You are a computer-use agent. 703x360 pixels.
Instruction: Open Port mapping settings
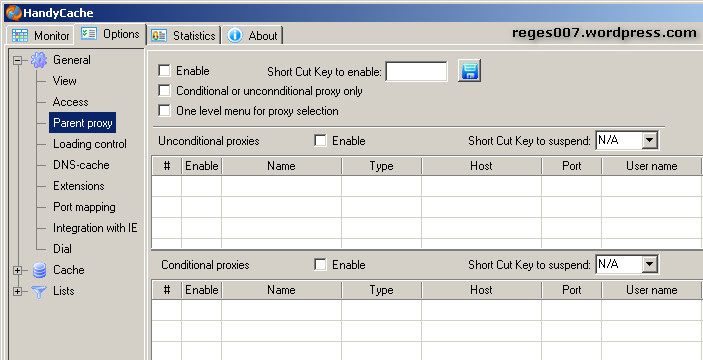[84, 207]
